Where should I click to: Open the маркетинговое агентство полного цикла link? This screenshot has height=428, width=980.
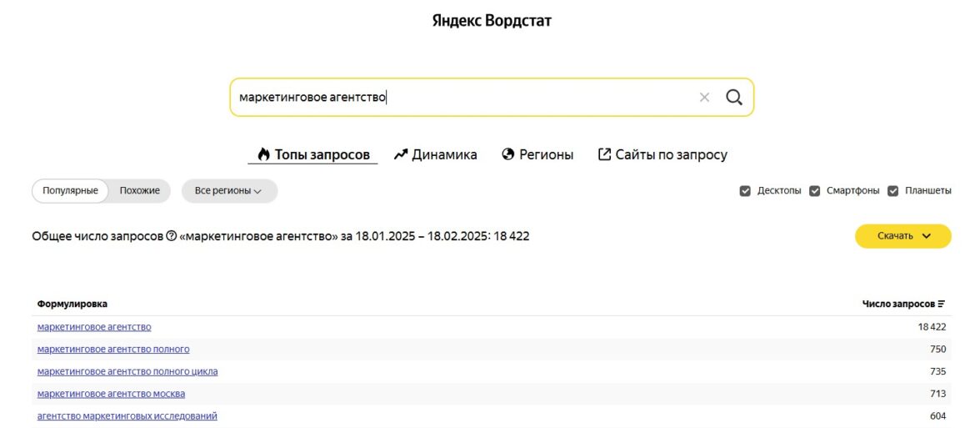point(127,371)
